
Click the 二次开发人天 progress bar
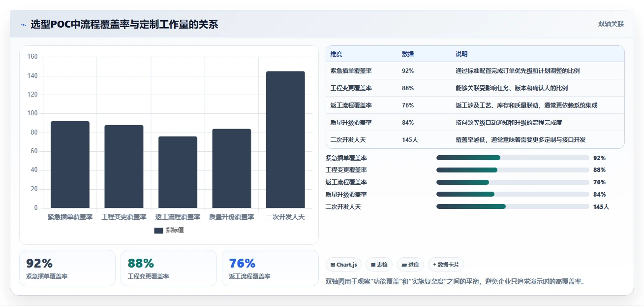(513, 207)
